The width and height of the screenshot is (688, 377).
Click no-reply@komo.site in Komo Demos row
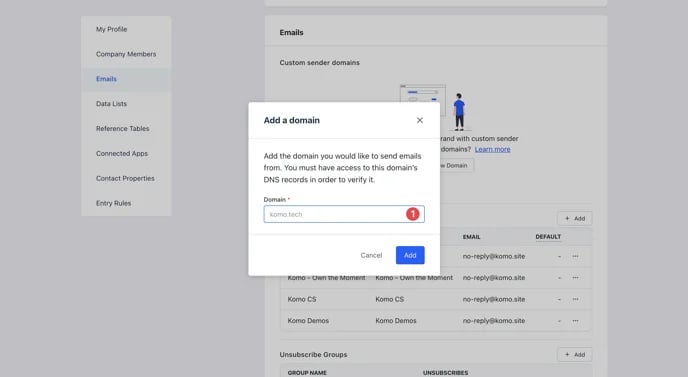click(x=494, y=321)
